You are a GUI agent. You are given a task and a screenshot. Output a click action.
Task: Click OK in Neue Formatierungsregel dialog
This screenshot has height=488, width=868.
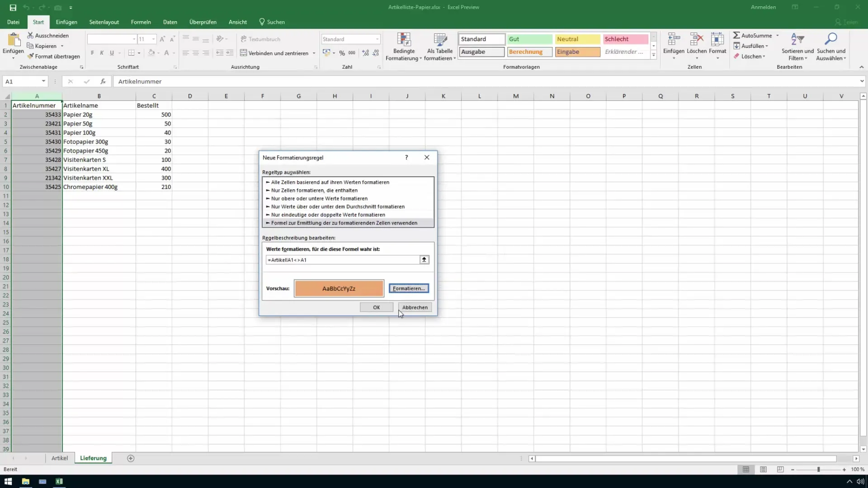(377, 307)
